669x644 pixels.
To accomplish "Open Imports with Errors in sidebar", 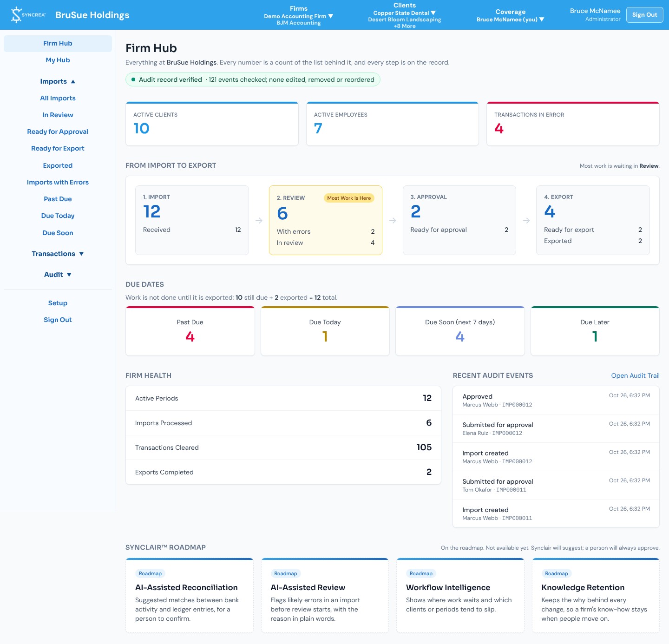I will 58,182.
